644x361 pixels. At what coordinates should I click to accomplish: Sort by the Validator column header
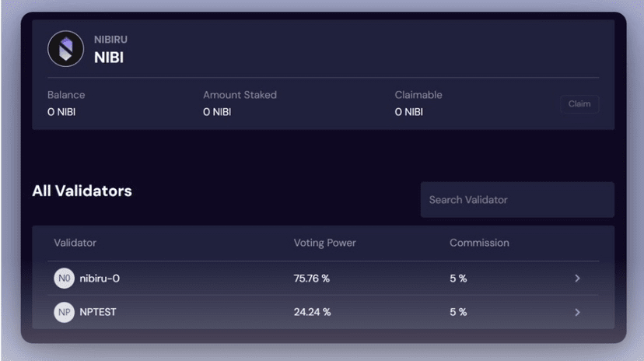pos(75,243)
